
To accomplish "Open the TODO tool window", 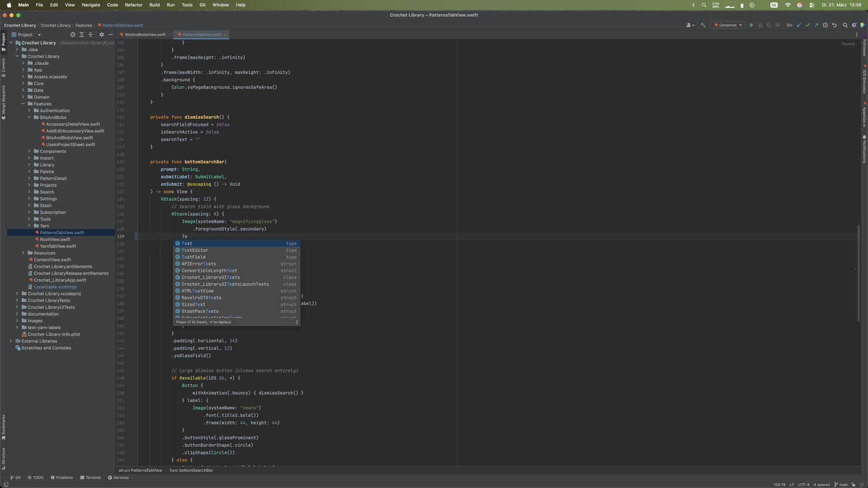I will pos(35,478).
